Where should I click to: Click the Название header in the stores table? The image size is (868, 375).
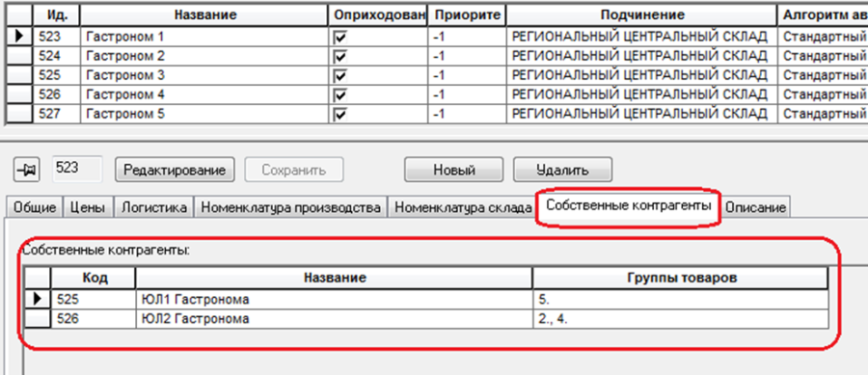(205, 15)
